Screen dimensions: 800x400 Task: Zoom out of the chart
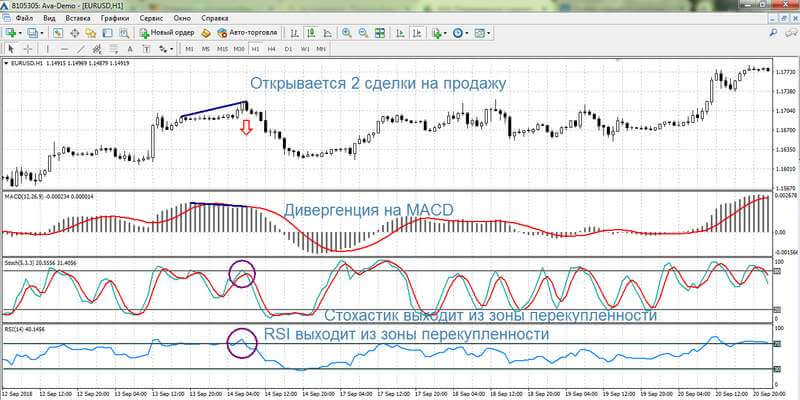tap(363, 33)
